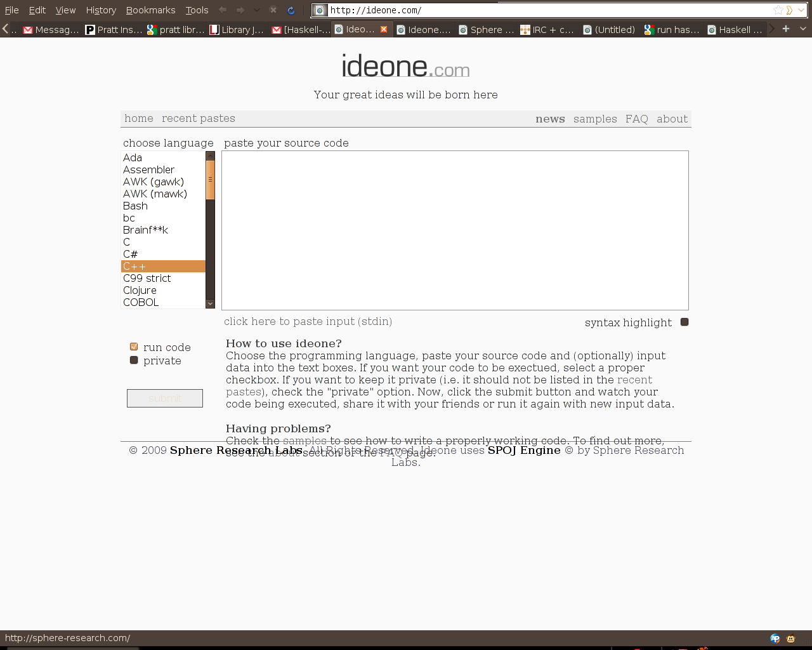Select C# in the language list
The image size is (812, 650).
point(163,254)
